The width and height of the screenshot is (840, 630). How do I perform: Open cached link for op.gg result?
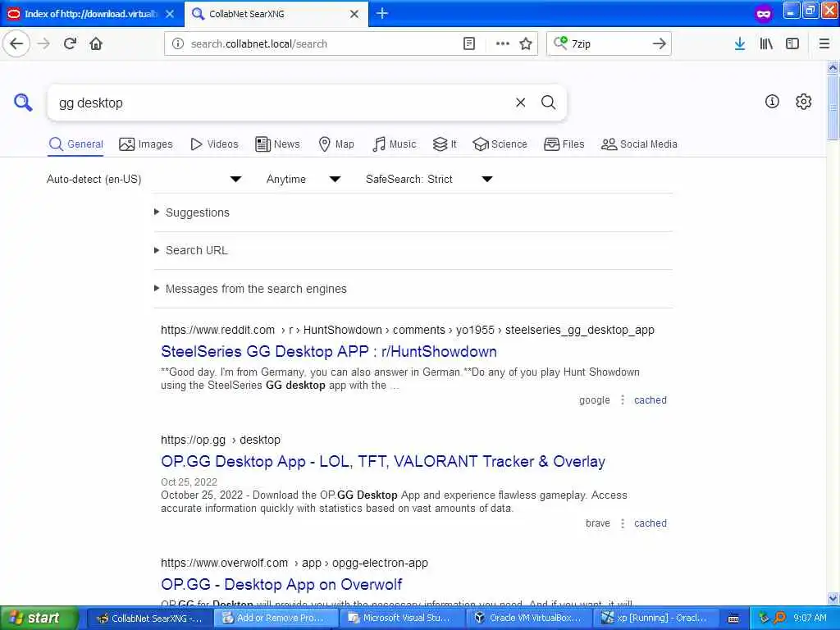(x=651, y=523)
